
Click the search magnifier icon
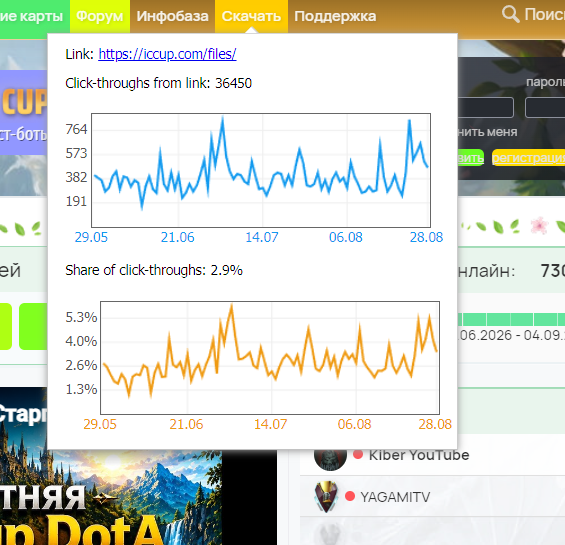click(x=510, y=14)
